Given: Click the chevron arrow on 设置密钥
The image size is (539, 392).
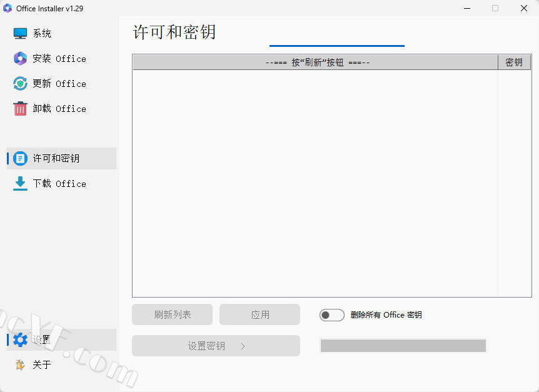Looking at the screenshot, I should (x=243, y=346).
